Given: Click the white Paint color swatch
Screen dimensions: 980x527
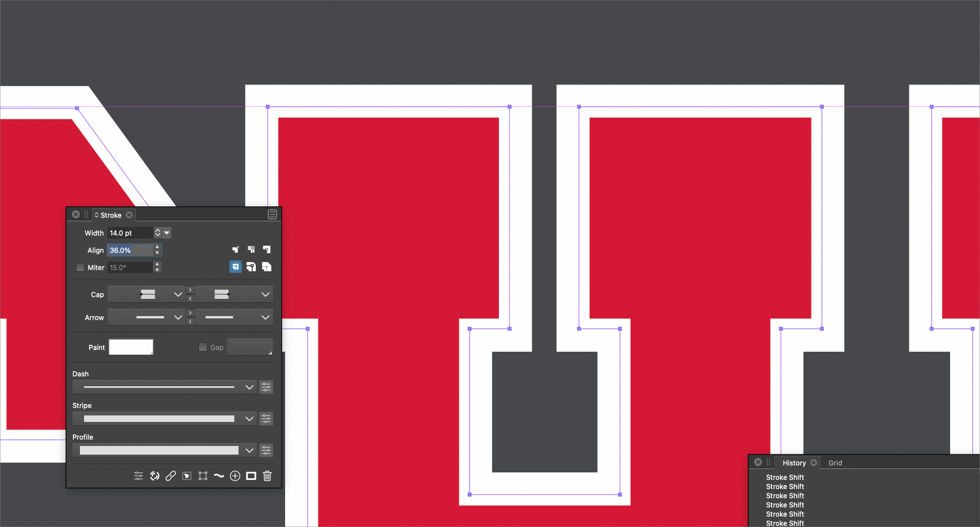Looking at the screenshot, I should click(x=131, y=347).
